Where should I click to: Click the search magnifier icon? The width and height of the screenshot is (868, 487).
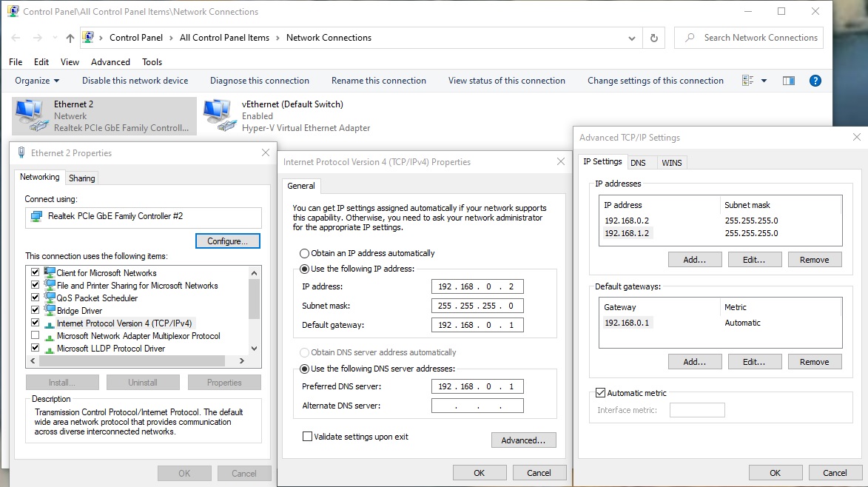tap(690, 38)
